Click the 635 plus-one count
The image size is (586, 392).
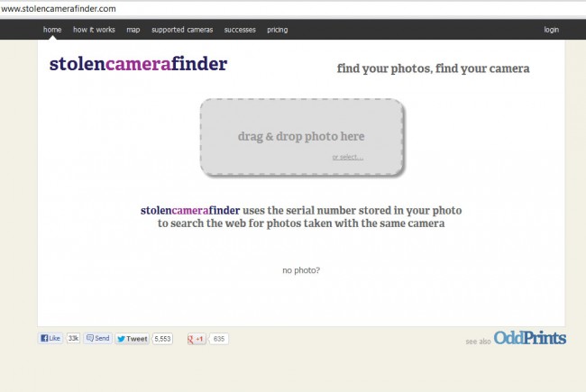coord(219,339)
